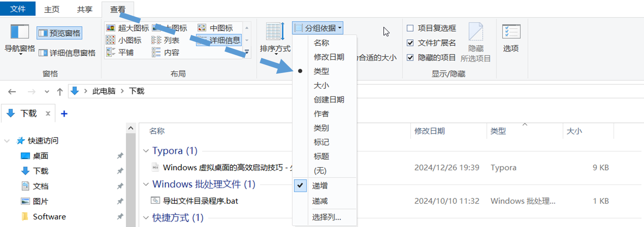Click 隐藏所选项目 button
Image resolution: width=644 pixels, height=227 pixels.
click(x=475, y=43)
